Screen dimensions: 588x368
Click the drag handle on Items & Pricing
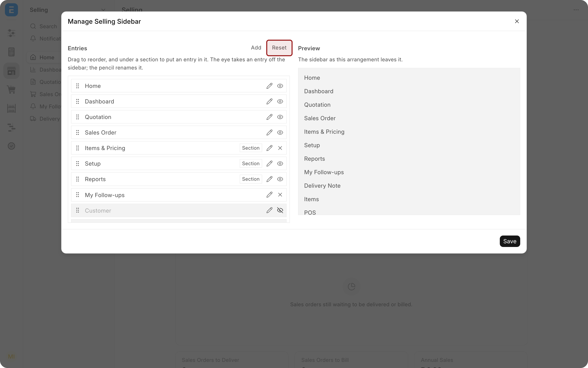coord(78,148)
